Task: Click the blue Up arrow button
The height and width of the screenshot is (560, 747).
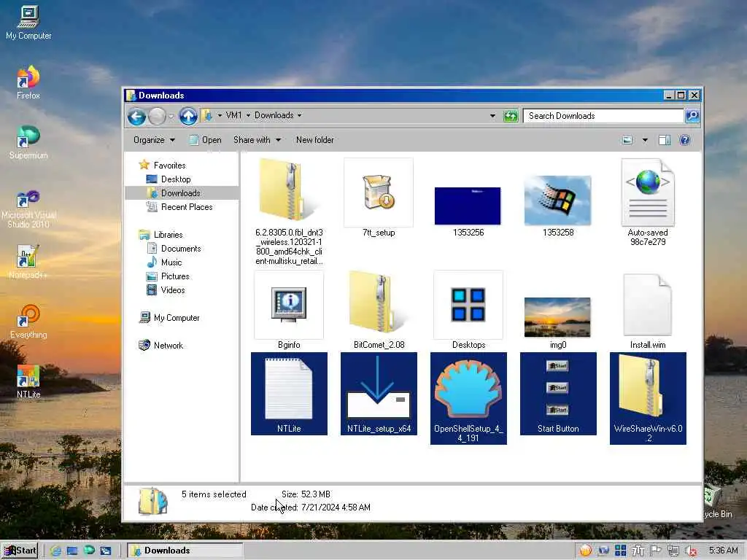Action: click(x=188, y=116)
